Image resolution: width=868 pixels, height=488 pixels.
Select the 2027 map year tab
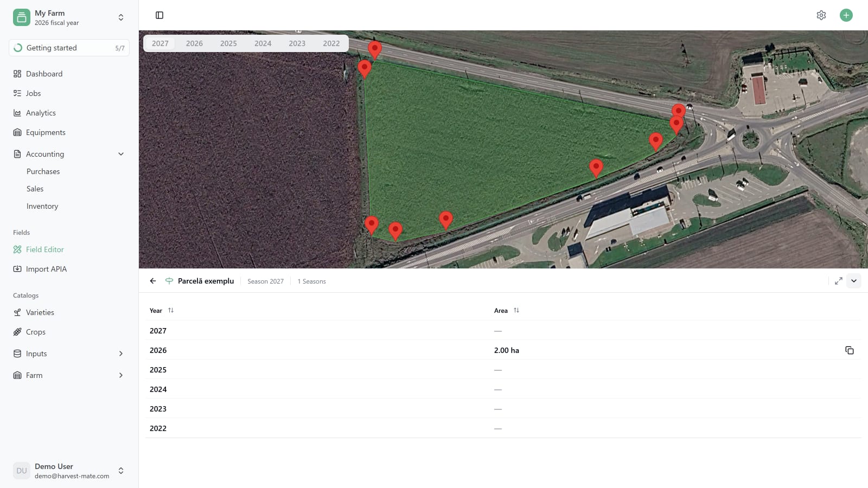160,43
